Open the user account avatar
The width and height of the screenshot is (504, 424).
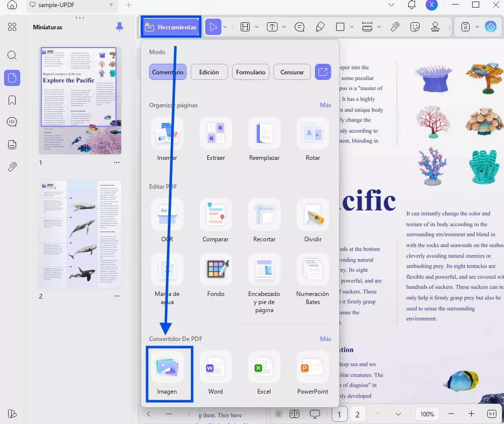tap(432, 5)
